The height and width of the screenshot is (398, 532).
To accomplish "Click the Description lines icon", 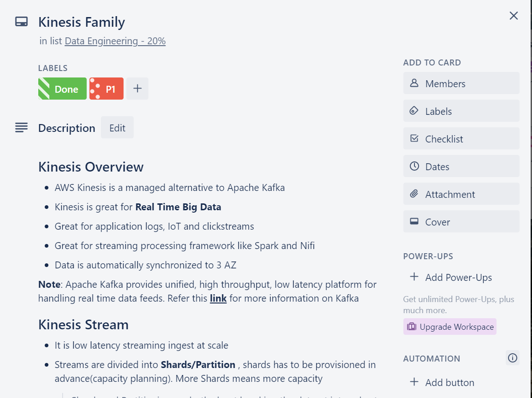I will point(21,128).
